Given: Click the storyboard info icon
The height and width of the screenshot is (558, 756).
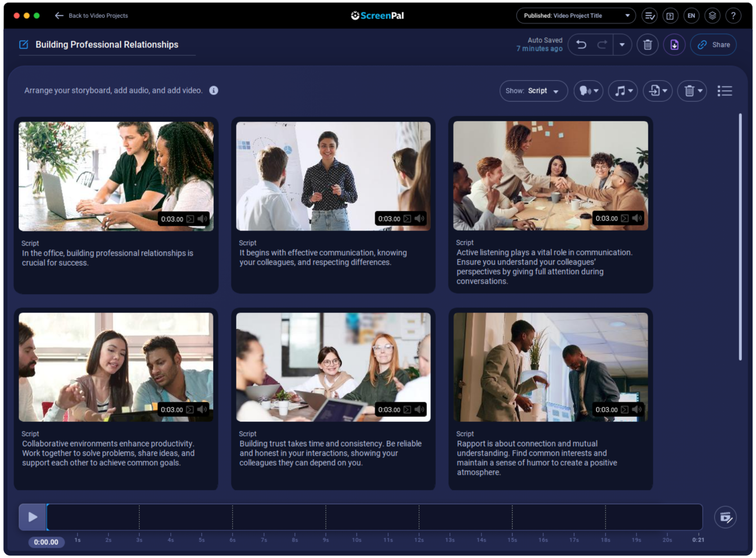Looking at the screenshot, I should pyautogui.click(x=213, y=90).
